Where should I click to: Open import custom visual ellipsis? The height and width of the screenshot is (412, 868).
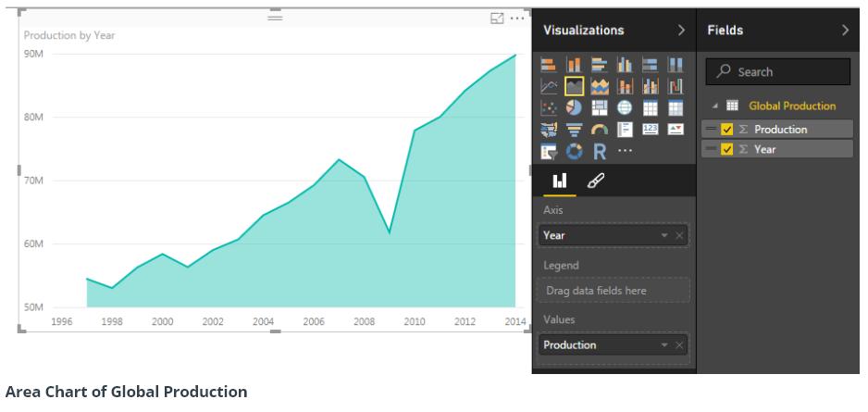[625, 151]
